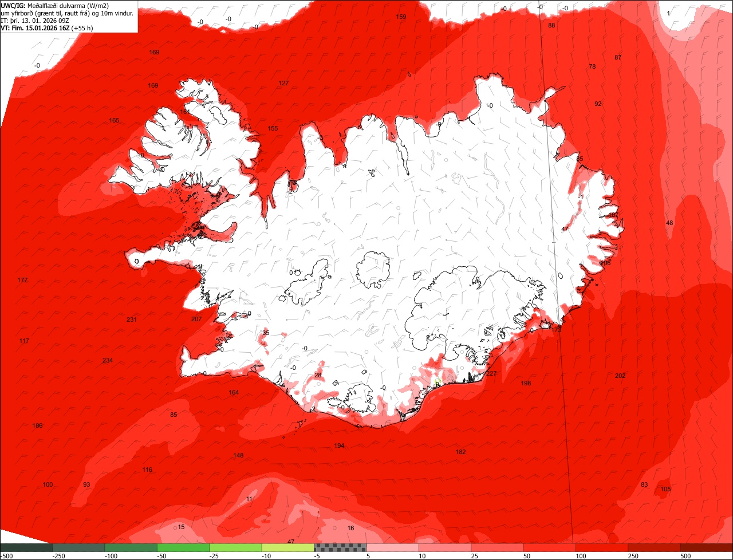
Task: Select the legend swatch between -25 and -10
Action: pos(235,547)
